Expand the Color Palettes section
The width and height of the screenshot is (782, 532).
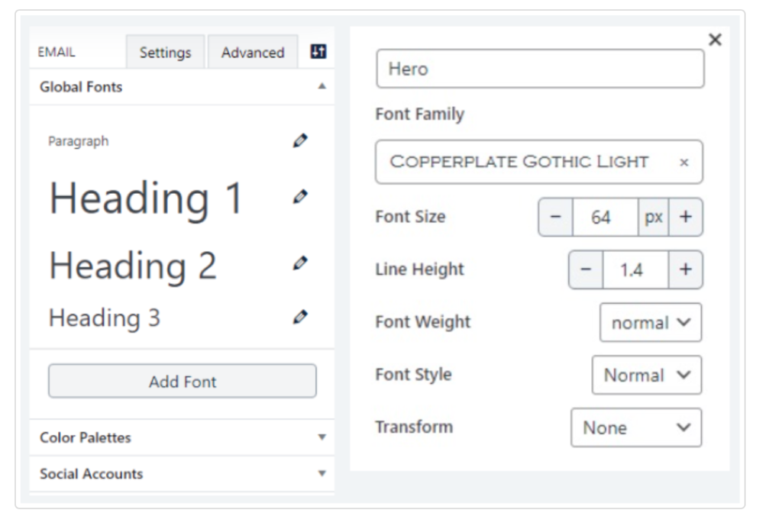[182, 437]
